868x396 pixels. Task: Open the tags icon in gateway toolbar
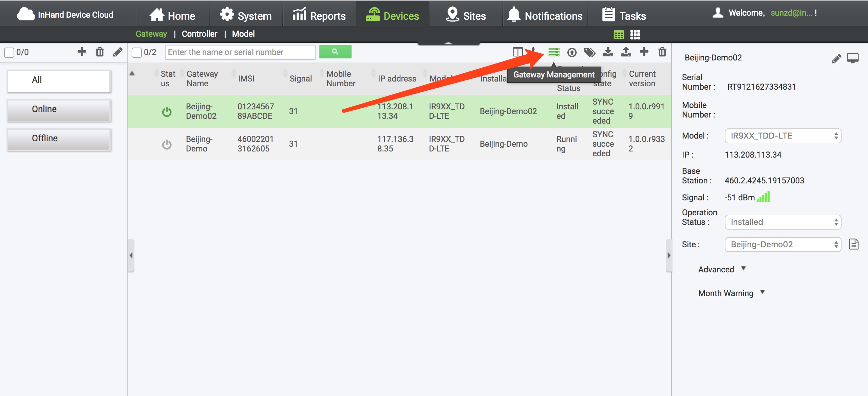coord(589,52)
